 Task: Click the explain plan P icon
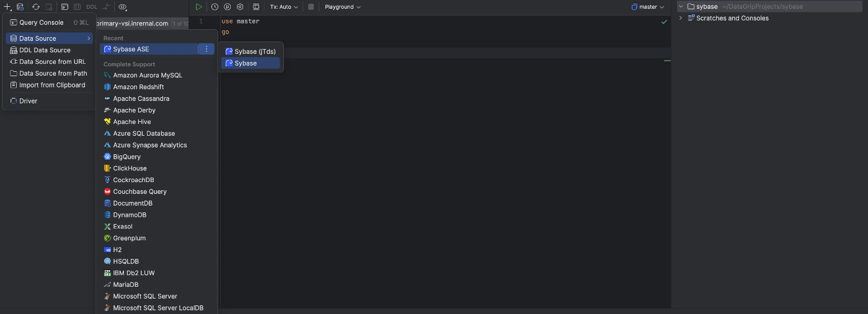pyautogui.click(x=227, y=7)
